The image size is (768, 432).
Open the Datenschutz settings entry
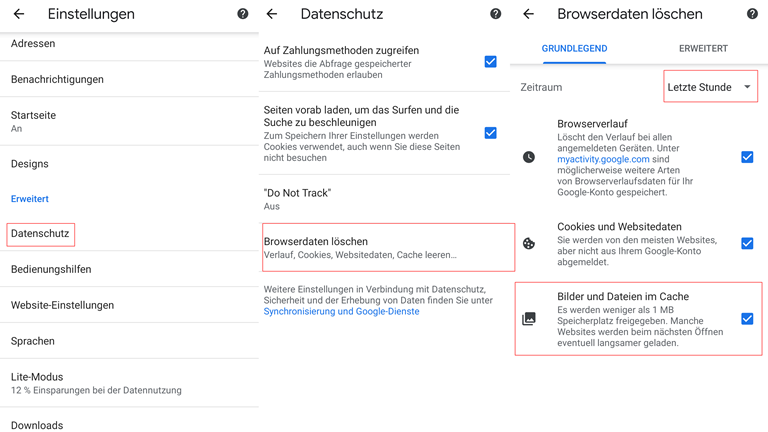(40, 234)
